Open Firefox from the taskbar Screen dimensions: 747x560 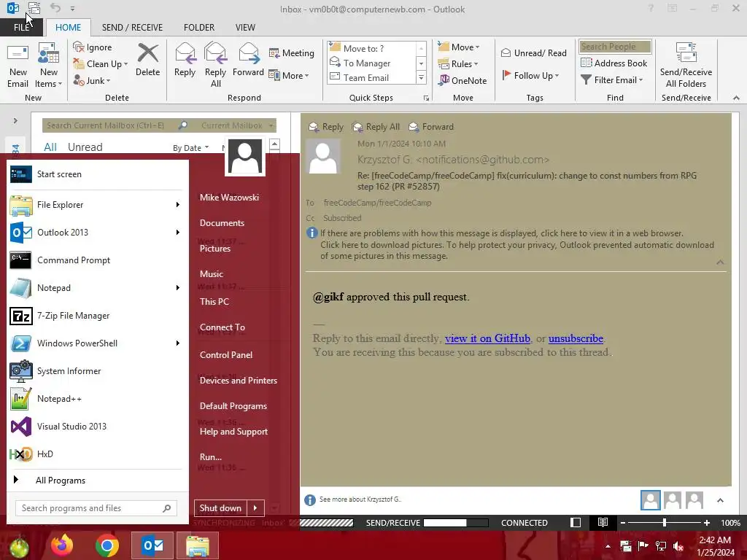click(63, 545)
